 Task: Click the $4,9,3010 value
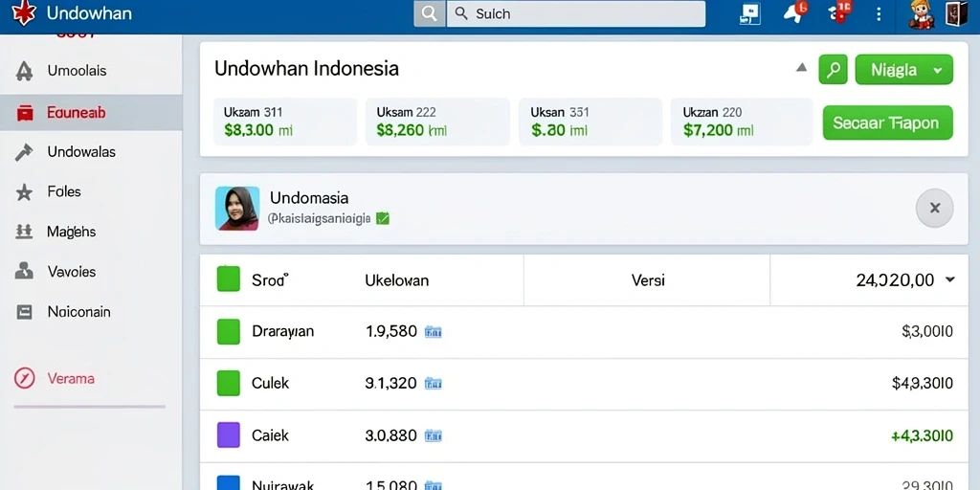point(923,383)
